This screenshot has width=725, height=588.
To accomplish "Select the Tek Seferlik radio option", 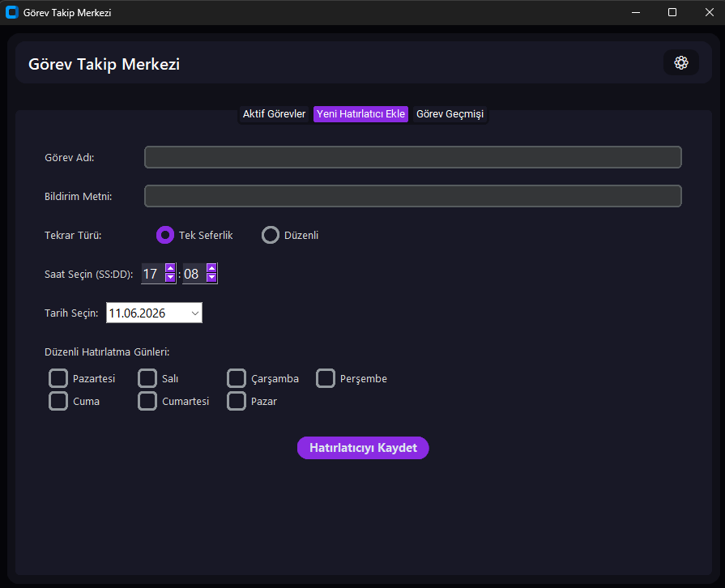I will pyautogui.click(x=165, y=235).
